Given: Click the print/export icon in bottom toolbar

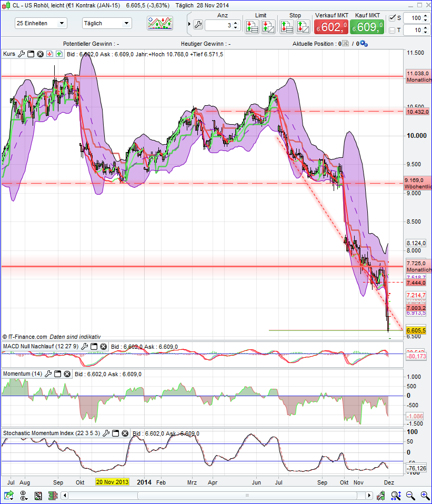Looking at the screenshot, I should [37, 495].
